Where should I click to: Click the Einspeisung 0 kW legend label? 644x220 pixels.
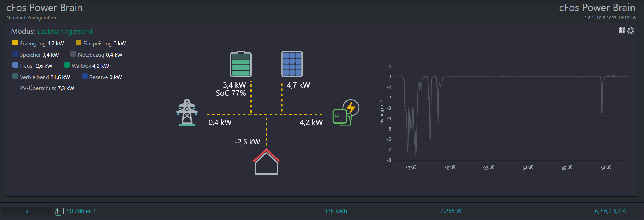point(105,44)
